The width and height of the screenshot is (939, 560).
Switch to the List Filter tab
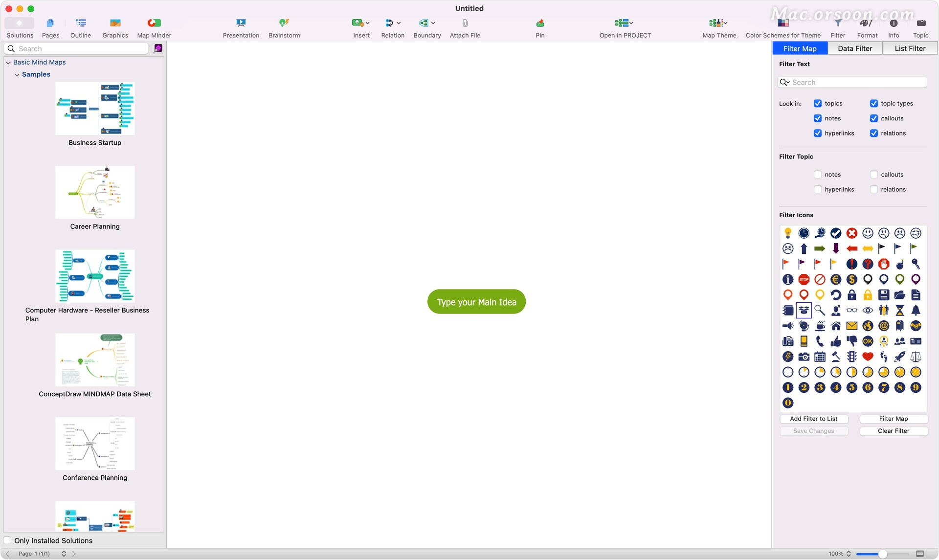[x=910, y=48]
